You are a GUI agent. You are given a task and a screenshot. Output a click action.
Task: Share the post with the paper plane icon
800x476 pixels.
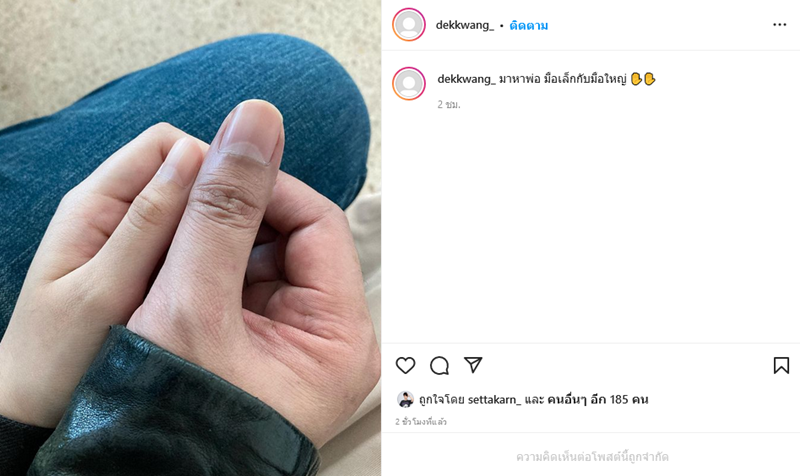(x=473, y=365)
